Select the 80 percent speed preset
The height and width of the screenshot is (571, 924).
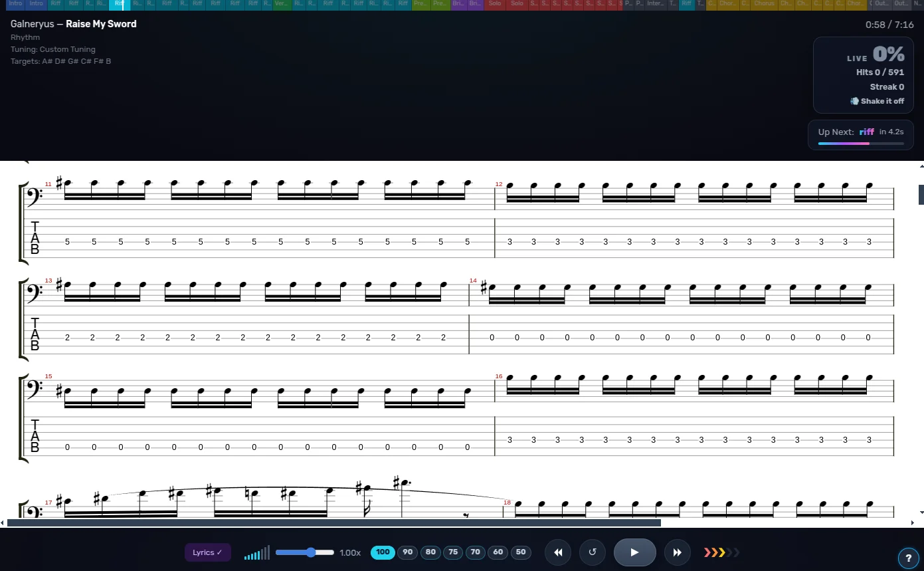[430, 552]
